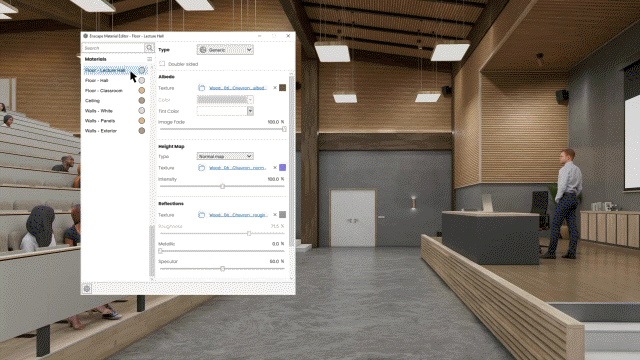Open the material Type Generic dropdown
This screenshot has width=640, height=360.
click(225, 50)
